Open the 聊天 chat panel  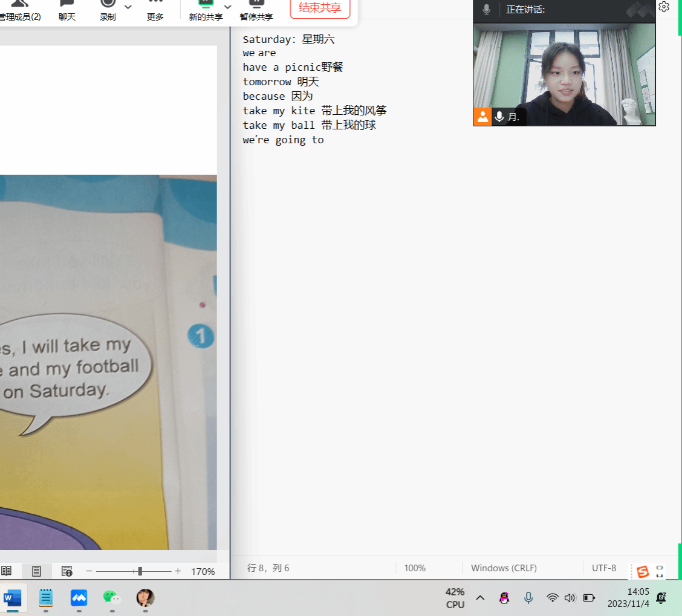[x=67, y=11]
